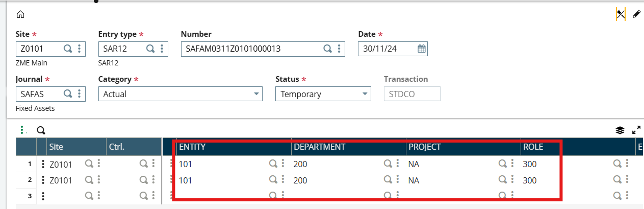This screenshot has height=209, width=644.
Task: Open ROLE lookup in row 2
Action: (617, 180)
